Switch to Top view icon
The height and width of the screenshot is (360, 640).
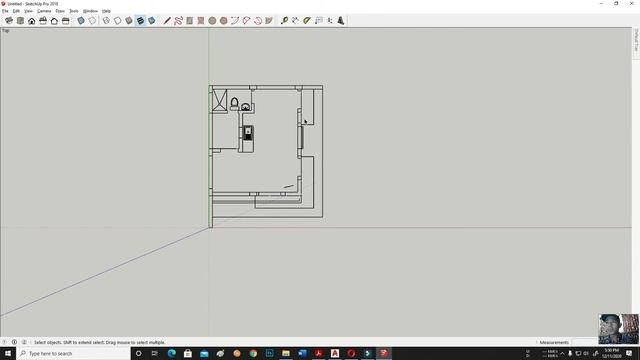[20, 20]
